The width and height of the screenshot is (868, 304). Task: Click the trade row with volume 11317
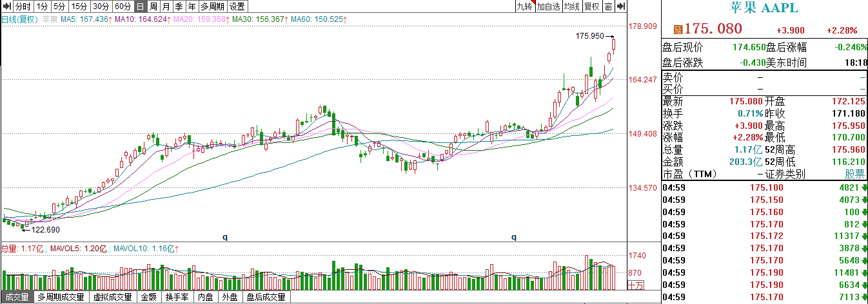point(765,236)
